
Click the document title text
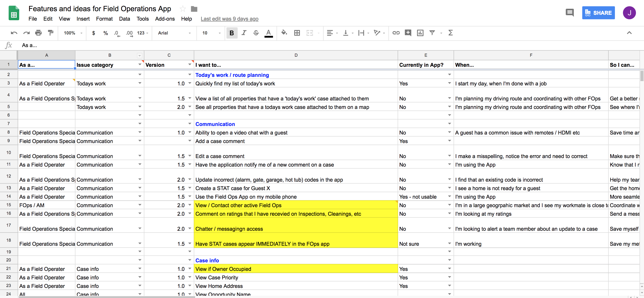click(100, 9)
